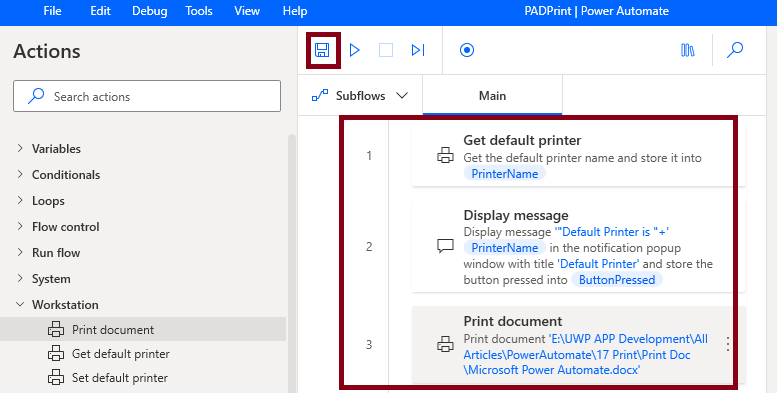Click printer icon beside Print document action item
The height and width of the screenshot is (393, 777).
[56, 329]
